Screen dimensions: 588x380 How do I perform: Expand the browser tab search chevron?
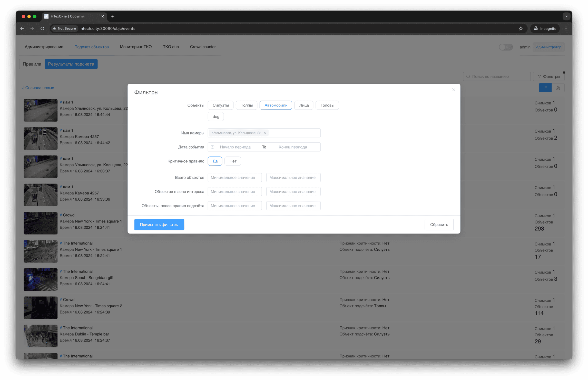tap(566, 16)
